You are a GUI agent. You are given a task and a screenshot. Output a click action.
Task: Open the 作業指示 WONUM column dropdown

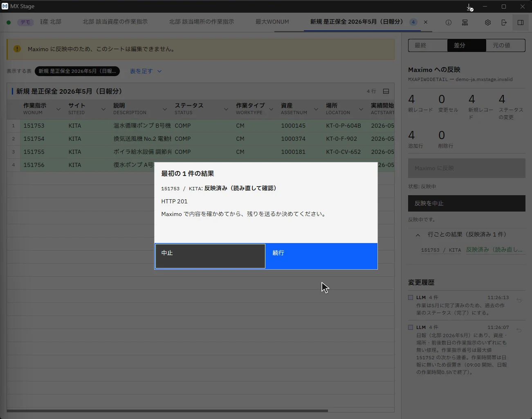(58, 109)
